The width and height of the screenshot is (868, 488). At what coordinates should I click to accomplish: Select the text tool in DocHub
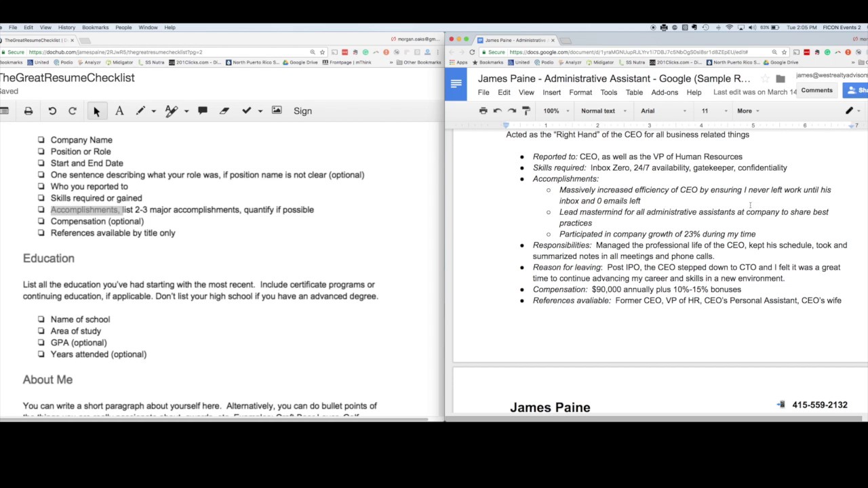tap(119, 111)
